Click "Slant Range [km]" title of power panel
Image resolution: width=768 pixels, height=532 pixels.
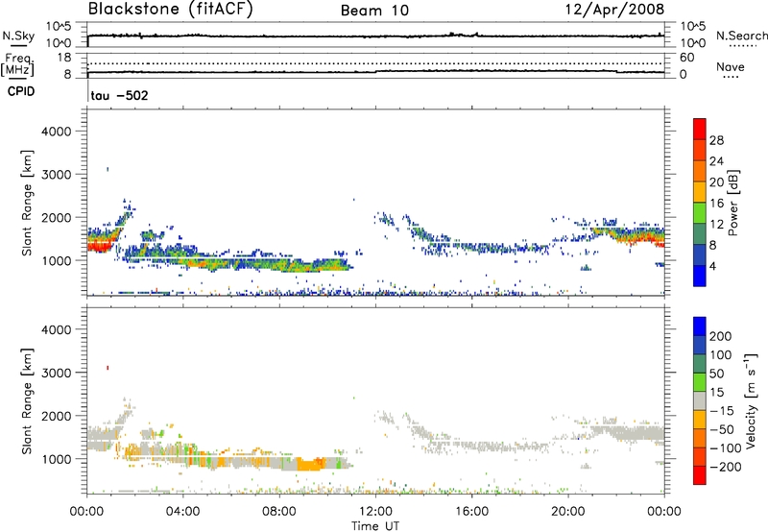[x=28, y=203]
